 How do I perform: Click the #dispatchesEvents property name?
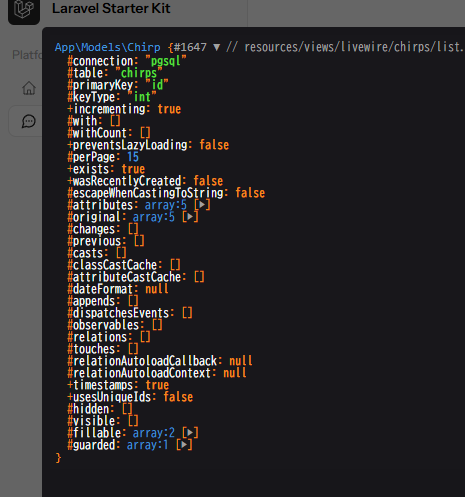pyautogui.click(x=118, y=313)
